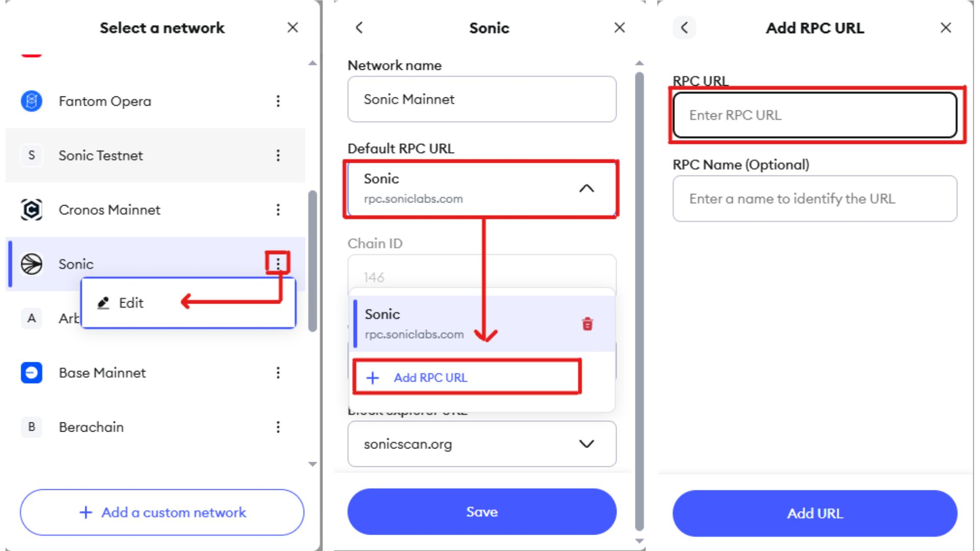Delete the Sonic RPC with trash icon
Viewport: 980px width, 551px height.
click(x=587, y=324)
